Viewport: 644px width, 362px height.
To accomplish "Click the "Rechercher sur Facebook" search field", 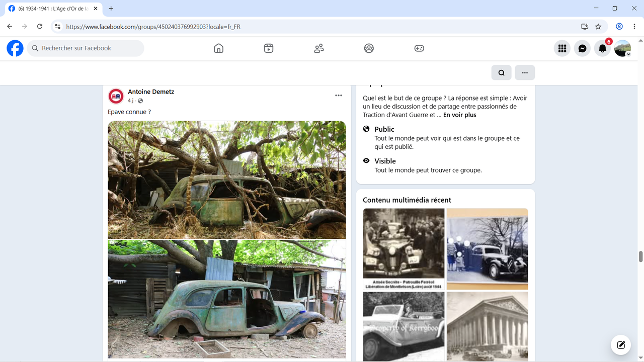I will (86, 48).
